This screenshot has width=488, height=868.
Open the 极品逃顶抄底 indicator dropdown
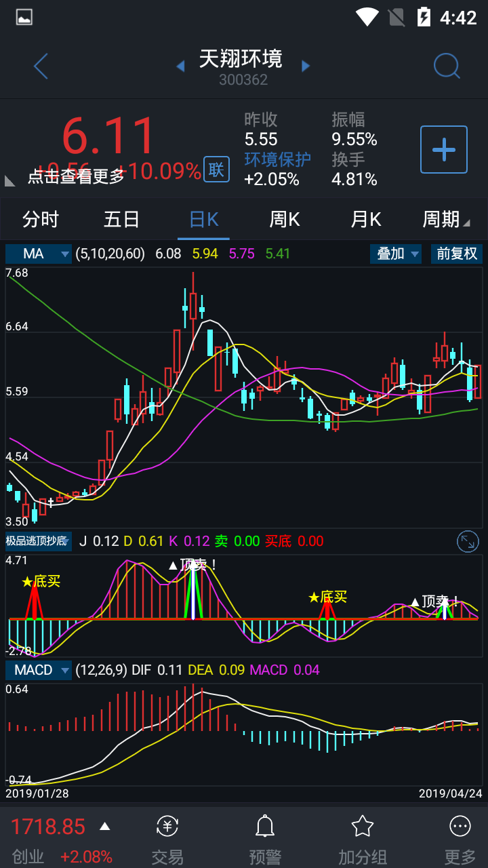39,540
